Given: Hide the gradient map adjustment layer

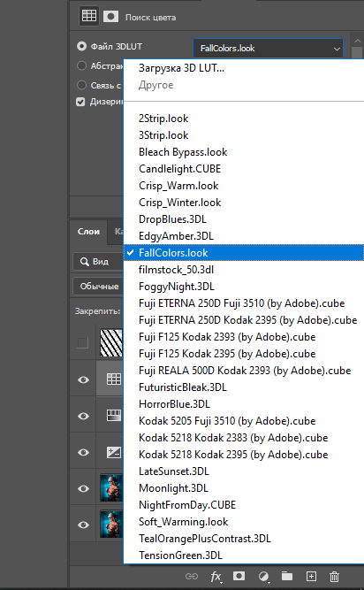Looking at the screenshot, I should pyautogui.click(x=83, y=416).
